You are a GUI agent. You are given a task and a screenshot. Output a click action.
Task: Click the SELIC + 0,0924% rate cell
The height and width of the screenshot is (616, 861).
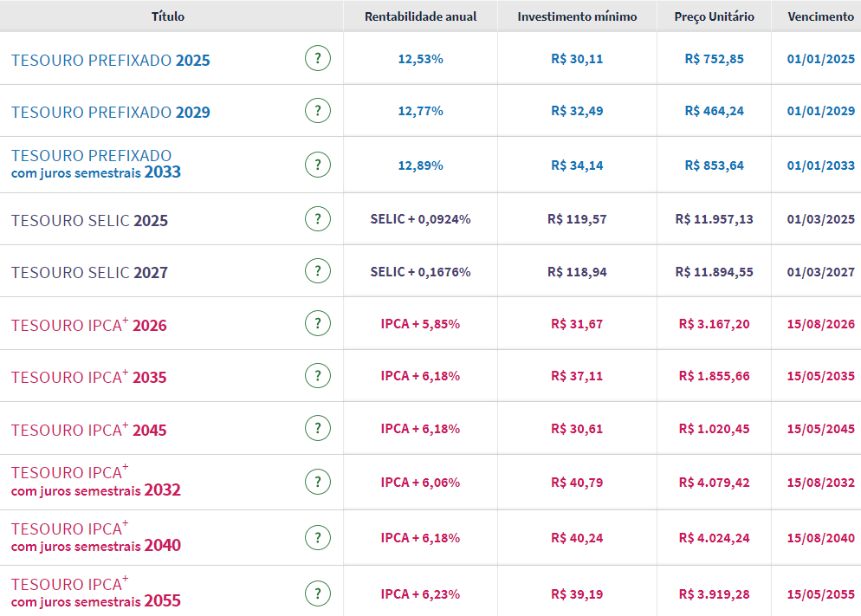point(420,219)
